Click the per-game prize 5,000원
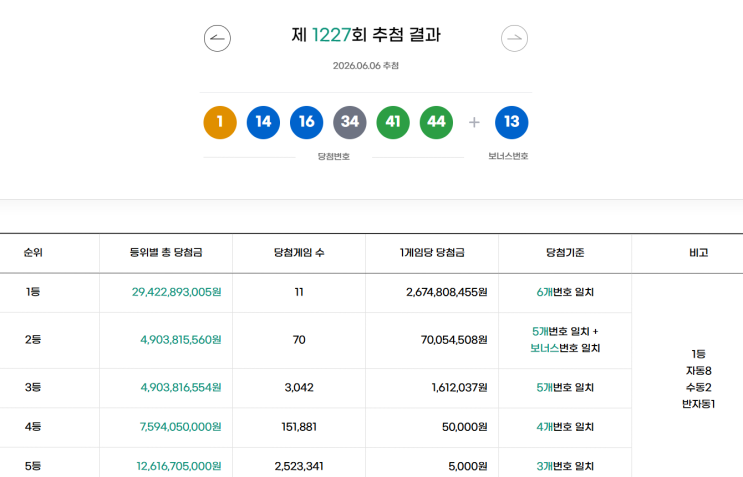The height and width of the screenshot is (477, 743). 468,466
